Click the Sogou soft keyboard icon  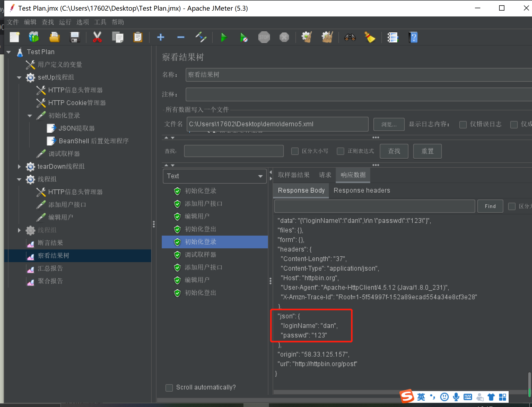coord(468,397)
